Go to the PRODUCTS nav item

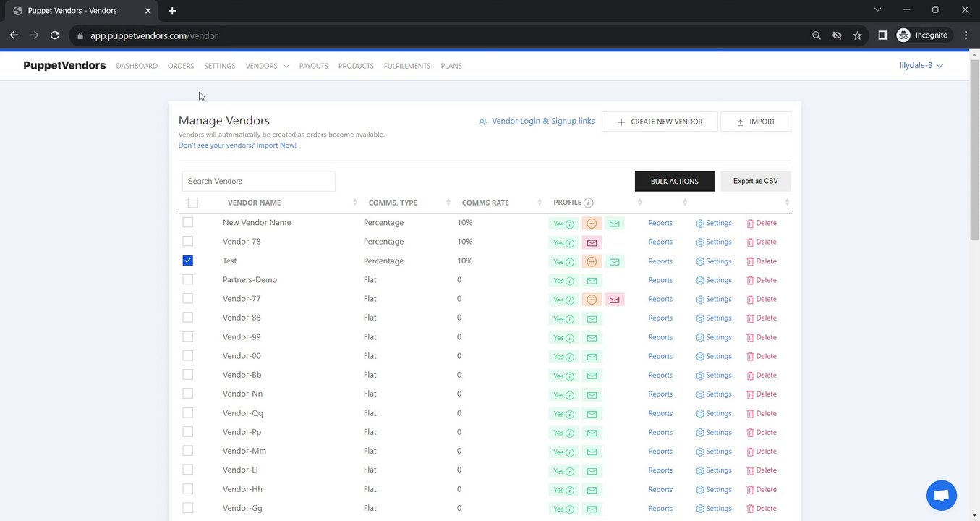pos(356,66)
